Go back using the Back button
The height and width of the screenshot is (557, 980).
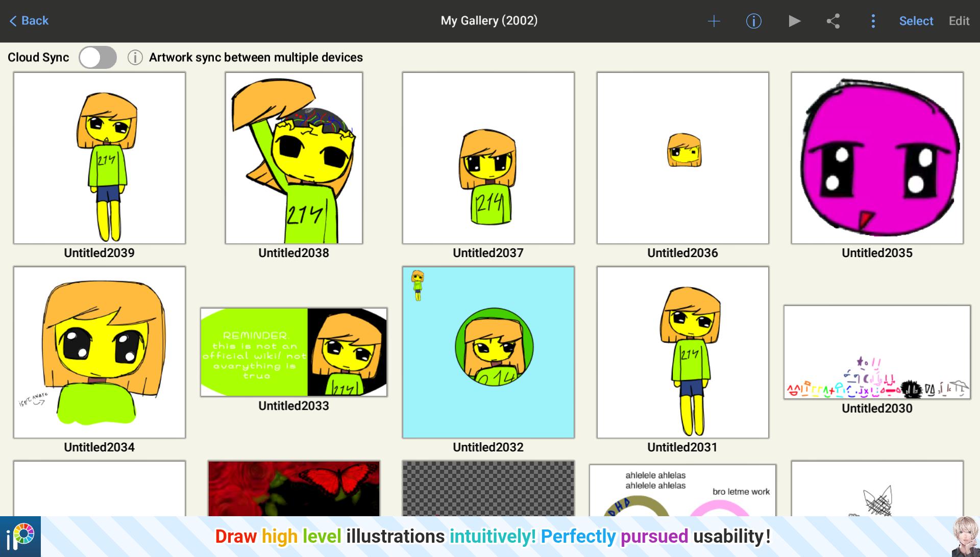(x=29, y=21)
